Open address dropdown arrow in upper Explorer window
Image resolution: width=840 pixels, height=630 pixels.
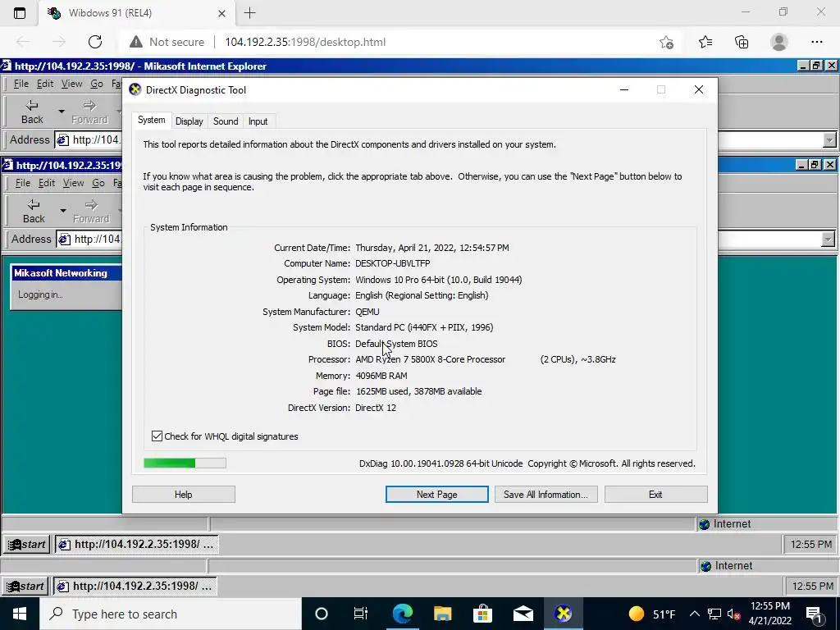(829, 140)
